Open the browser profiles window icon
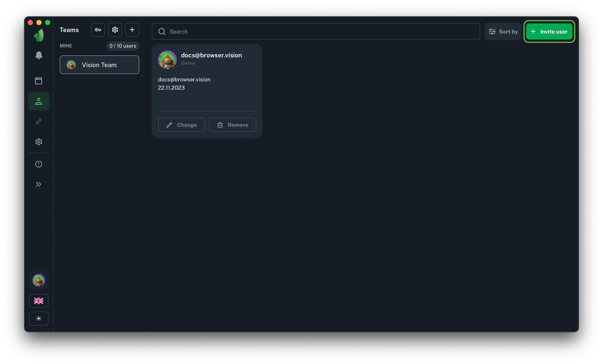Viewport: 603px width, 364px height. click(x=39, y=81)
